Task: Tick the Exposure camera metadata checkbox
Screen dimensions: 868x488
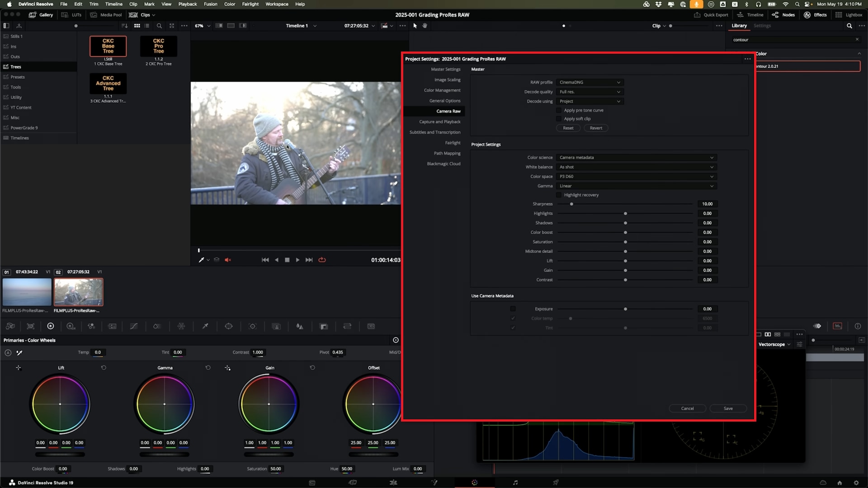Action: tap(513, 309)
